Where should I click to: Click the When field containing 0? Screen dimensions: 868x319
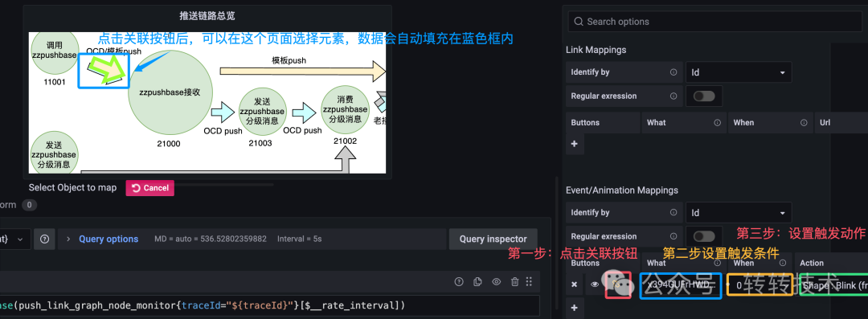click(x=759, y=286)
